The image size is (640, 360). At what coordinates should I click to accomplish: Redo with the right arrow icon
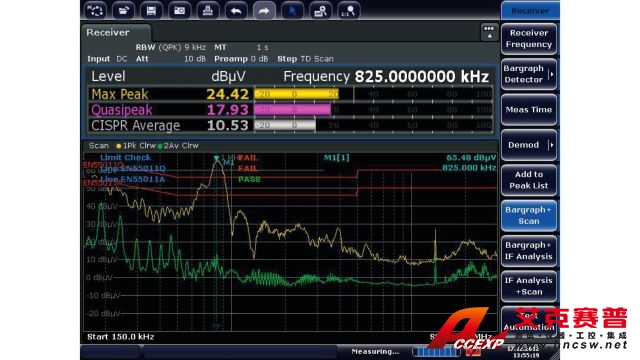pyautogui.click(x=264, y=11)
